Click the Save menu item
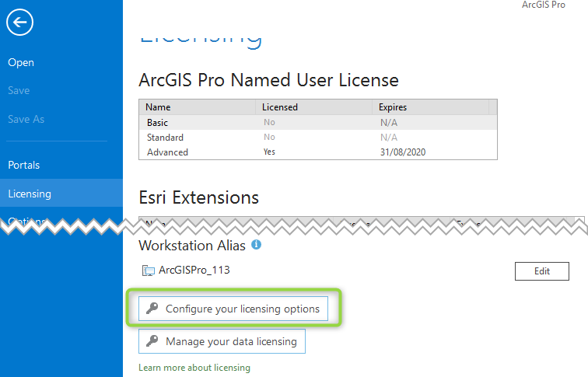The image size is (588, 377). tap(19, 91)
